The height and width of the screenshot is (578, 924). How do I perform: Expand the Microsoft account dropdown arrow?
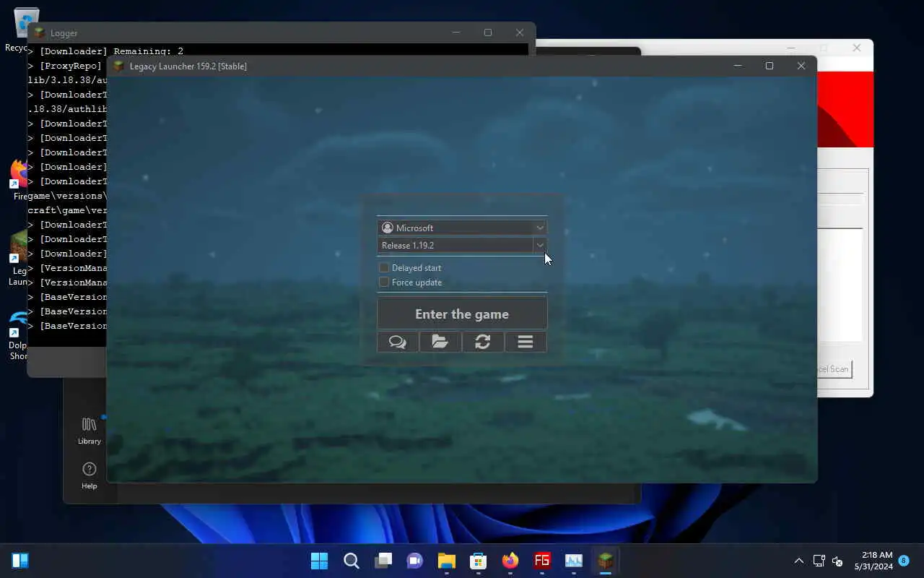click(x=539, y=228)
